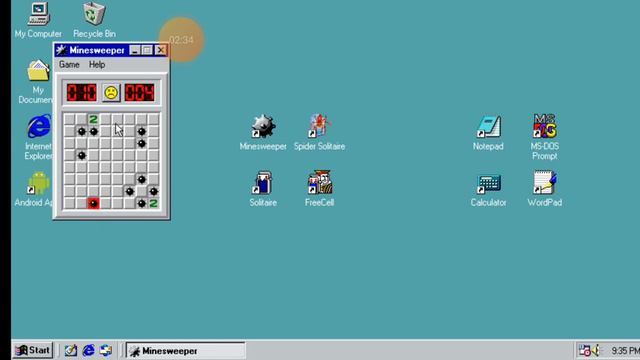Minimize the Minesweeper window
The width and height of the screenshot is (640, 360).
click(x=135, y=50)
